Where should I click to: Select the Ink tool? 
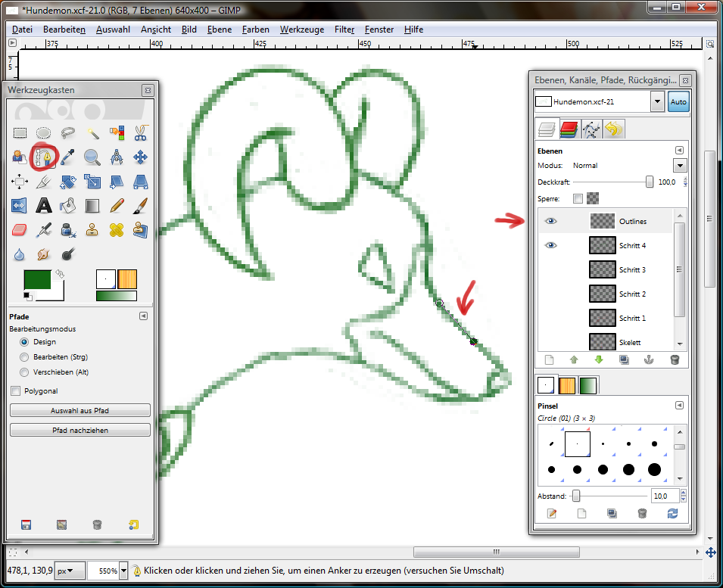tap(68, 229)
